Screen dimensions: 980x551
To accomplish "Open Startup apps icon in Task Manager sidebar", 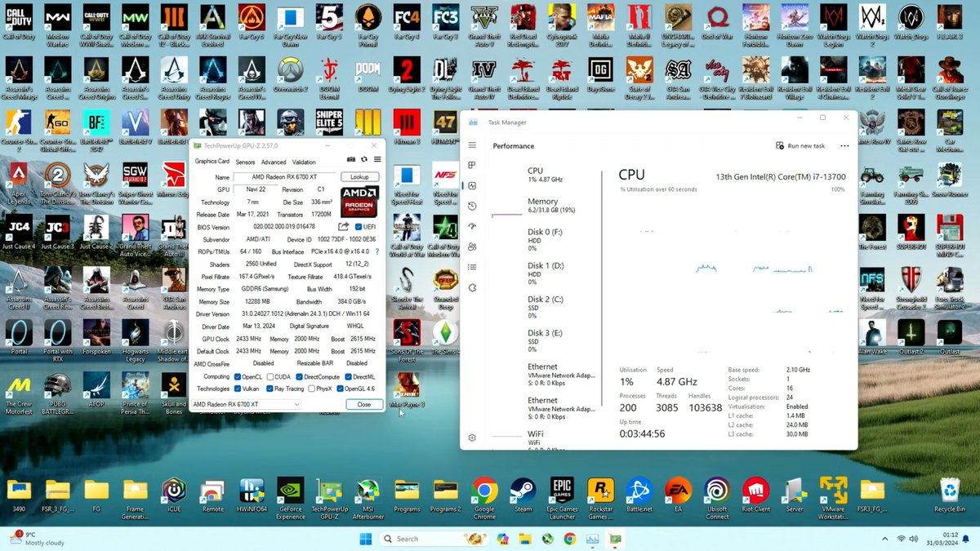I will (x=472, y=226).
